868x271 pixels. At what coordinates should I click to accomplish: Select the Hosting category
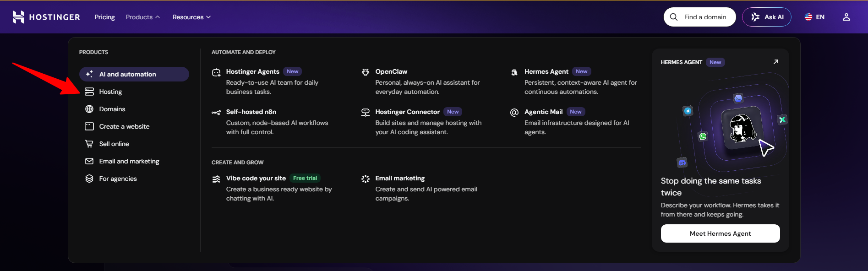click(x=110, y=92)
